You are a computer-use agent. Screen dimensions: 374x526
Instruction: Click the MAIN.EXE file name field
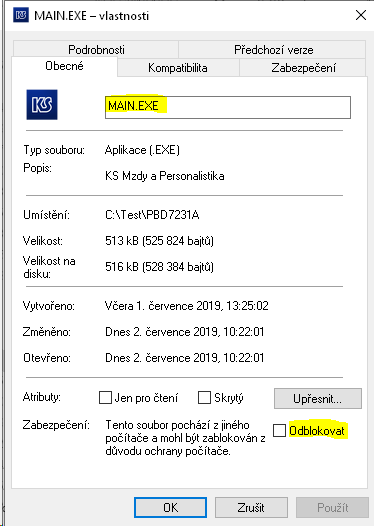pos(228,107)
